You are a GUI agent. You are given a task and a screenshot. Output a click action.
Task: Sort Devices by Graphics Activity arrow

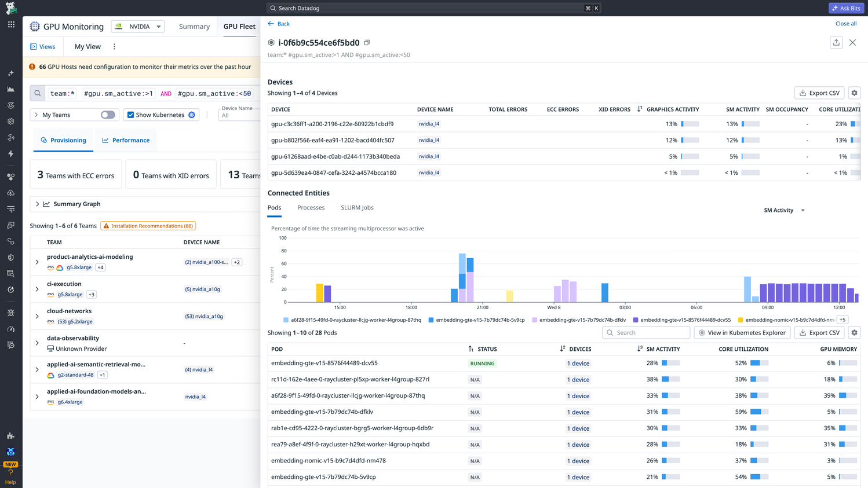click(x=640, y=109)
